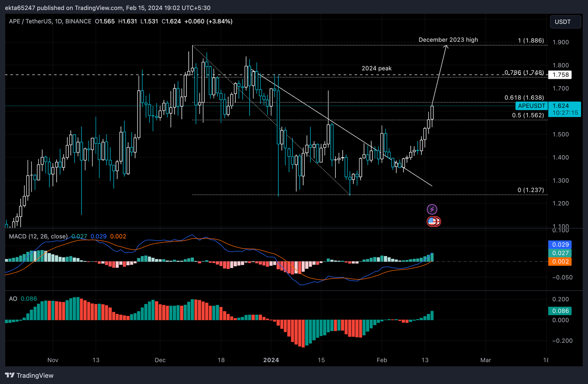
Task: Click the change value '+0.060 (+3.84%)'
Action: coord(208,21)
